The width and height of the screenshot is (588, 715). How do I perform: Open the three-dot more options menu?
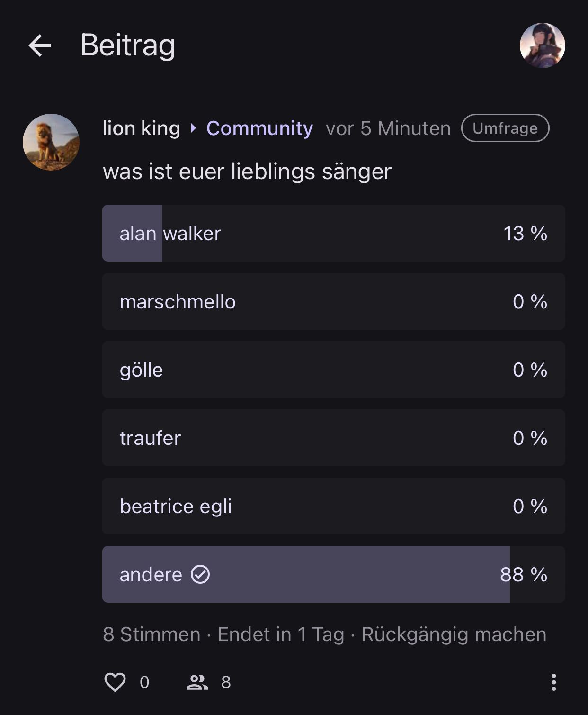(x=553, y=682)
